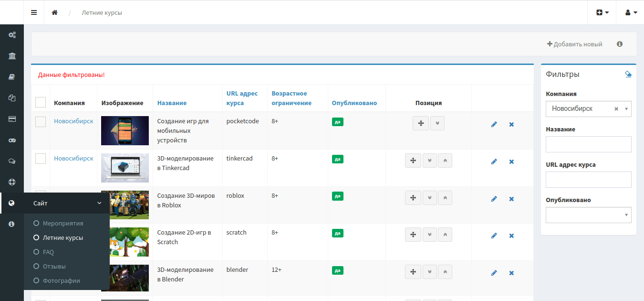644x301 pixels.
Task: Expand the Опубликовано filter dropdown
Action: pyautogui.click(x=588, y=215)
